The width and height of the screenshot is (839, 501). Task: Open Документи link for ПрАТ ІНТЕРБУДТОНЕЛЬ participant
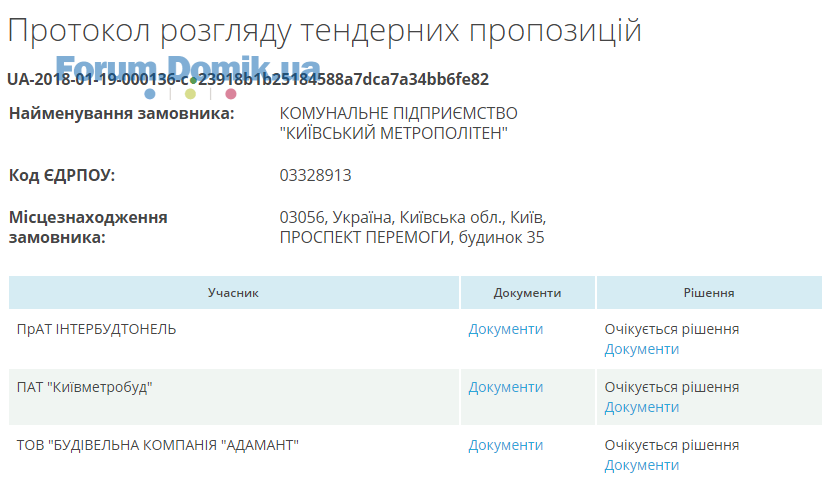tap(505, 329)
